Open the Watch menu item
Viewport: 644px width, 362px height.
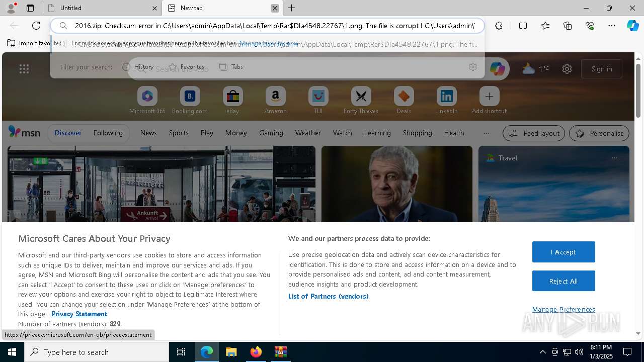[x=343, y=133]
